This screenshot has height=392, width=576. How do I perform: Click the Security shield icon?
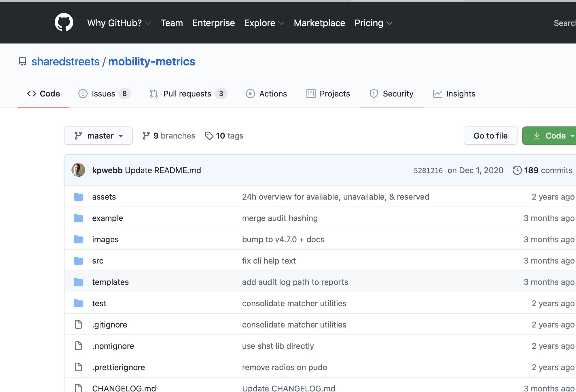374,94
